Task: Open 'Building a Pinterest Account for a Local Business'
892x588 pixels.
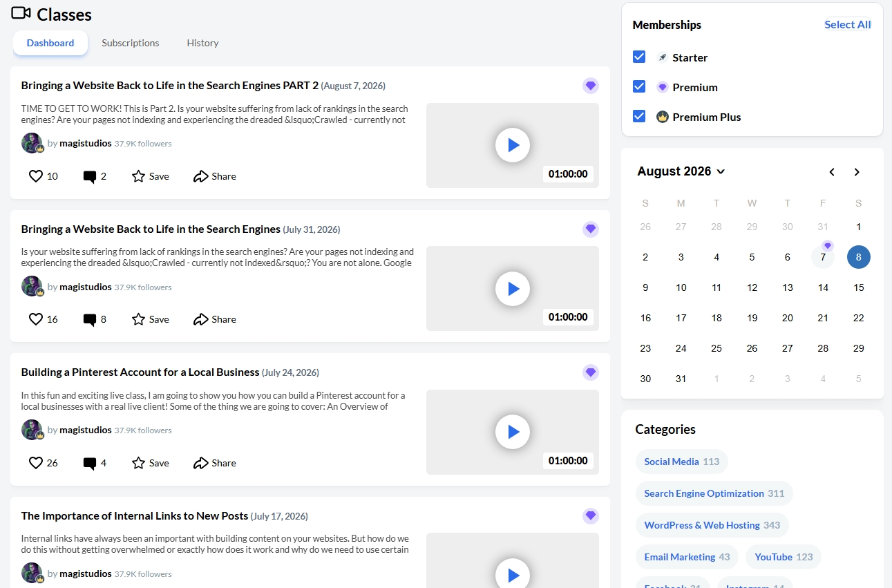Action: 140,372
